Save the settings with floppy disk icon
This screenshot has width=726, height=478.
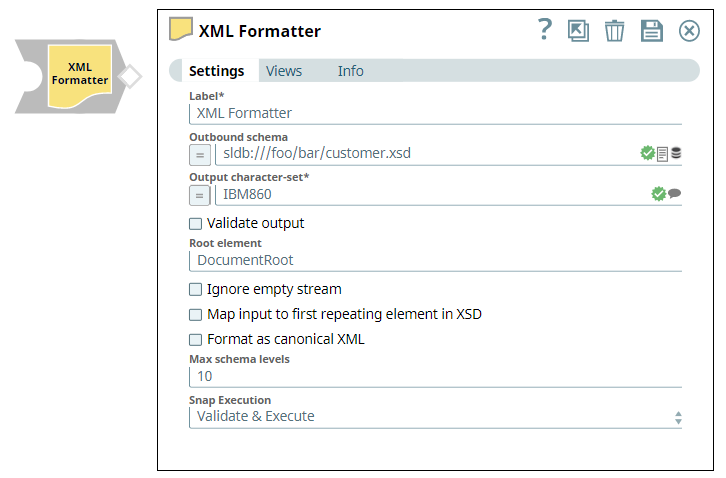pos(652,31)
